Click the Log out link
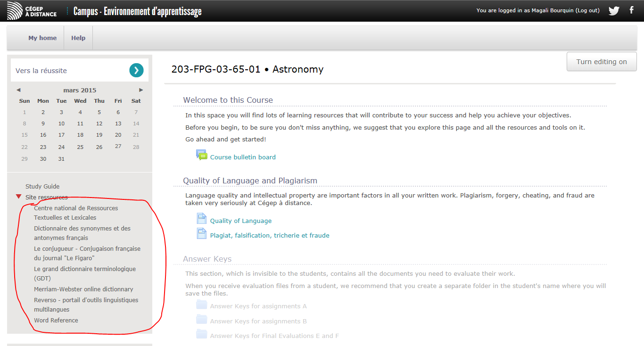Viewport: 644px width, 346px height. [587, 10]
